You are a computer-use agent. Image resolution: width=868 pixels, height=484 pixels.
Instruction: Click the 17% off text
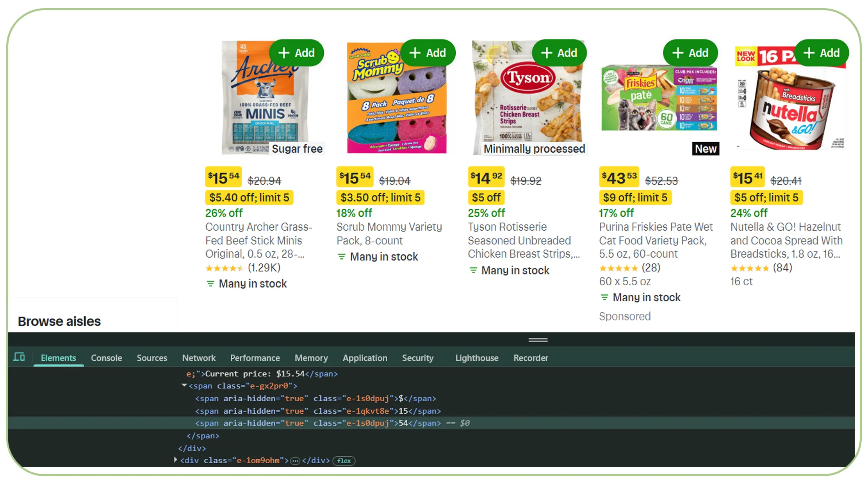(616, 213)
